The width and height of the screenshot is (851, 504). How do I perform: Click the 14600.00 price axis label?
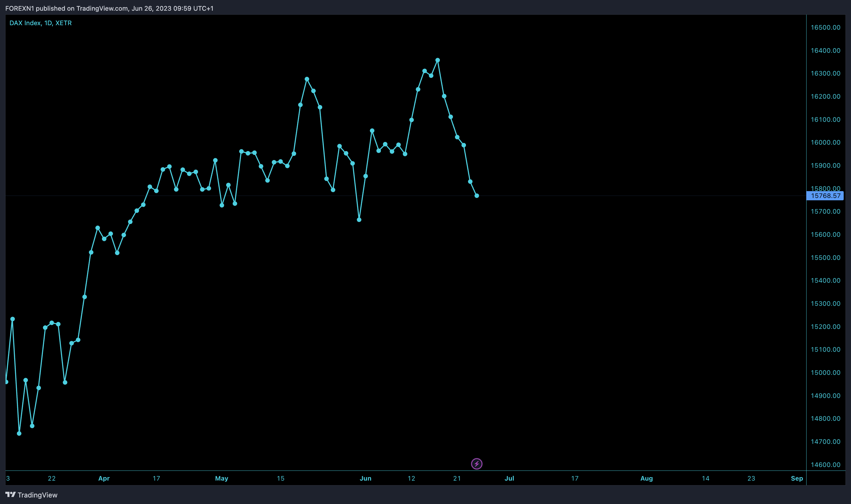(826, 465)
